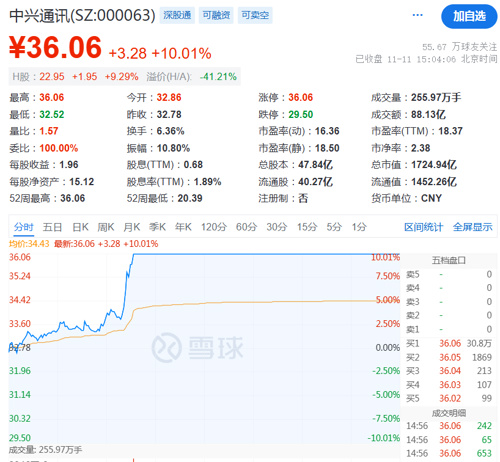Click the 加自选 button
The width and height of the screenshot is (500, 462).
469,16
